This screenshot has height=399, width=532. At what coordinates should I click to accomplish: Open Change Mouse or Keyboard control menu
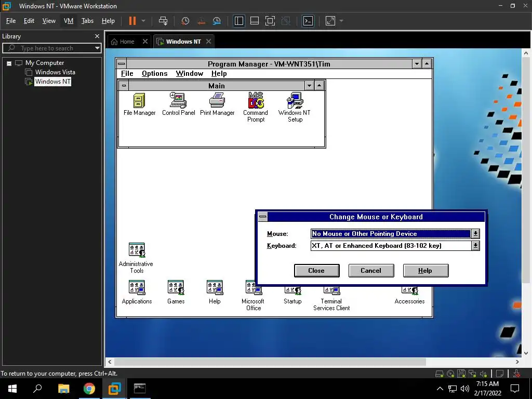pos(262,217)
